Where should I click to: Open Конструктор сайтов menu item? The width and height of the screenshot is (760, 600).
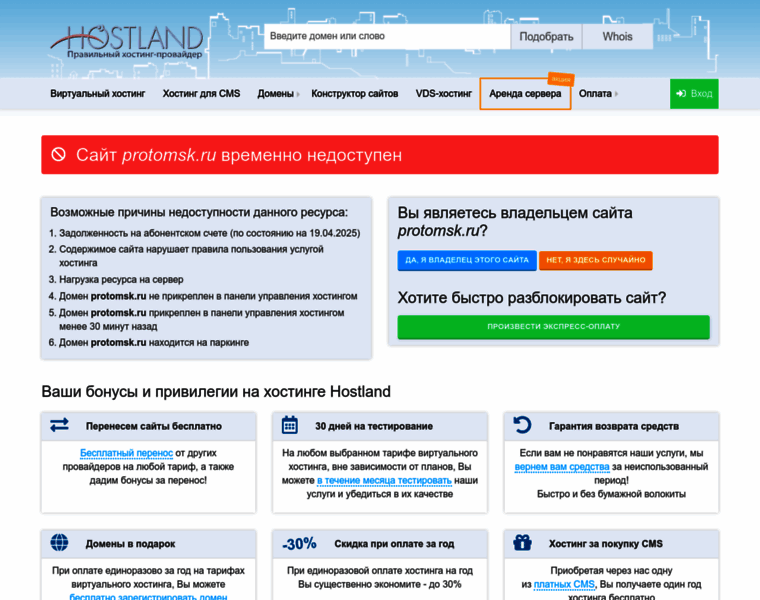point(354,94)
